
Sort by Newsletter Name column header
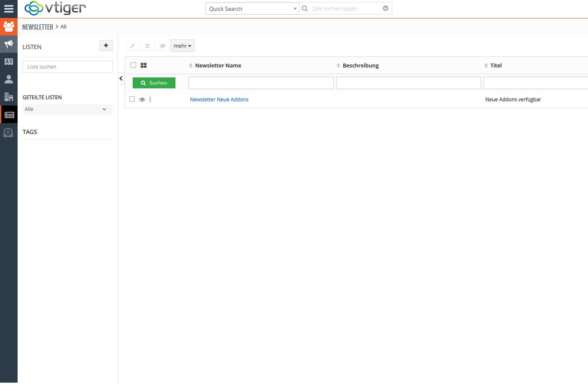(218, 65)
